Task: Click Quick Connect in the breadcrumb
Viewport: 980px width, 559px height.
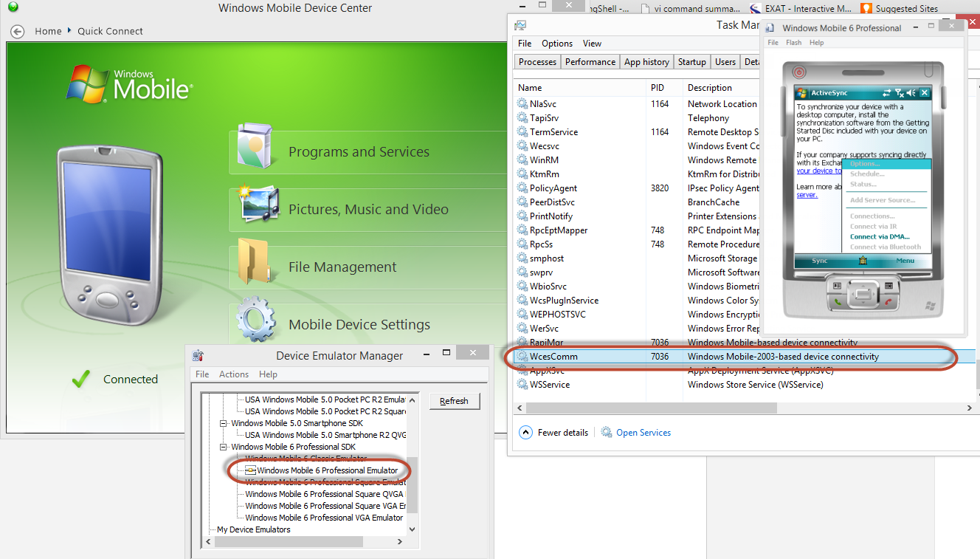Action: (110, 31)
